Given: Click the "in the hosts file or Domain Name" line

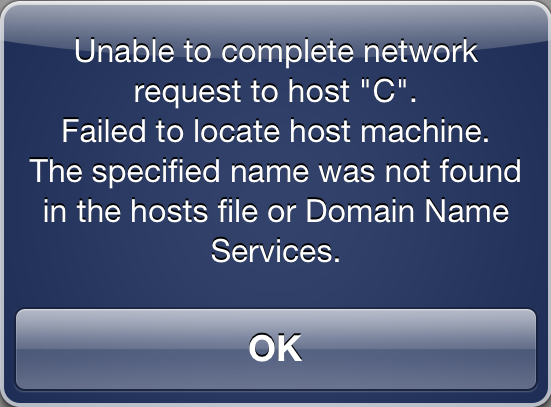Looking at the screenshot, I should (x=276, y=211).
